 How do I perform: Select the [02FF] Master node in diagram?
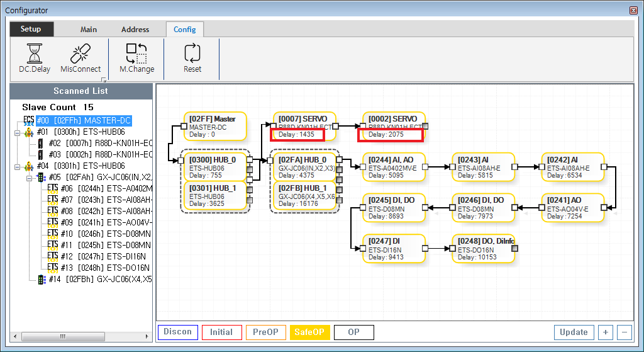[x=215, y=126]
